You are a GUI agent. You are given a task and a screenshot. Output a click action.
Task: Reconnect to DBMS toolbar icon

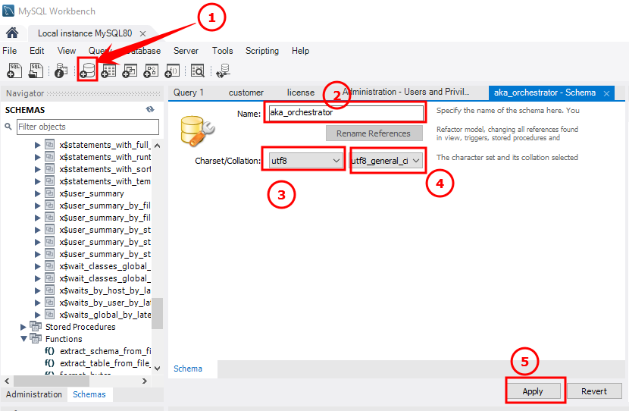coord(223,71)
